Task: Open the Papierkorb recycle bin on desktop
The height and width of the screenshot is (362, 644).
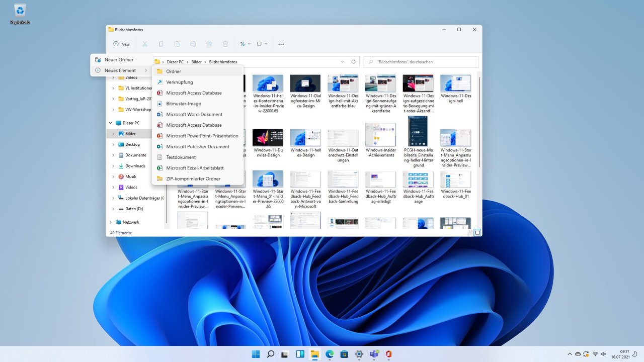Action: 20,14
